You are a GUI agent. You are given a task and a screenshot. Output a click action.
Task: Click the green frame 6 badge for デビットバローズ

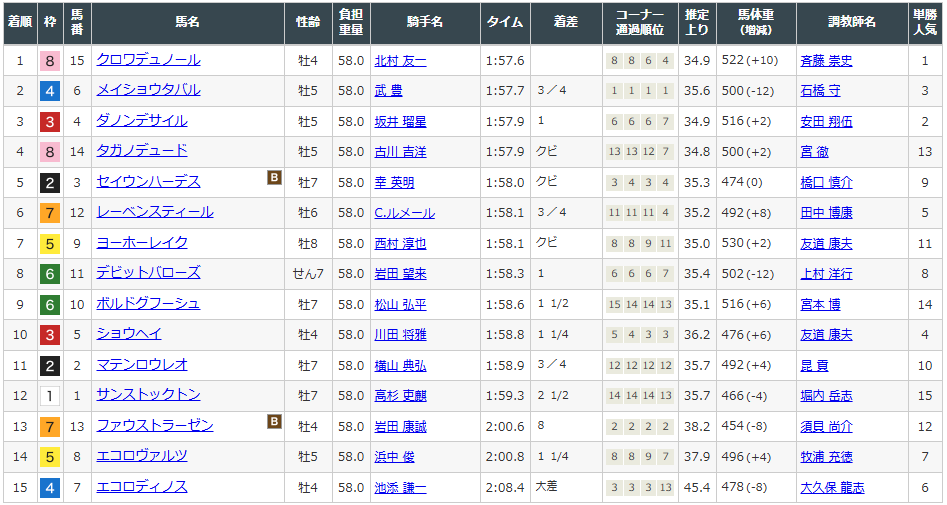[49, 274]
